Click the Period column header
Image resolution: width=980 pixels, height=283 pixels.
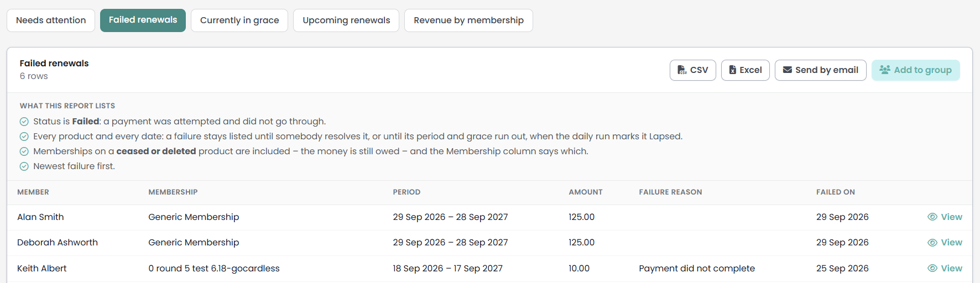[x=407, y=192]
